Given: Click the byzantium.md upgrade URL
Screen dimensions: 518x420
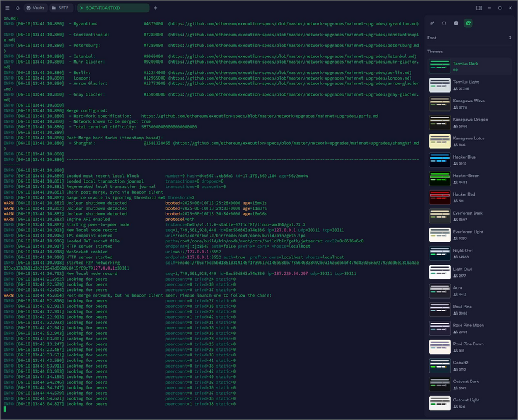Looking at the screenshot, I should click(x=294, y=24).
